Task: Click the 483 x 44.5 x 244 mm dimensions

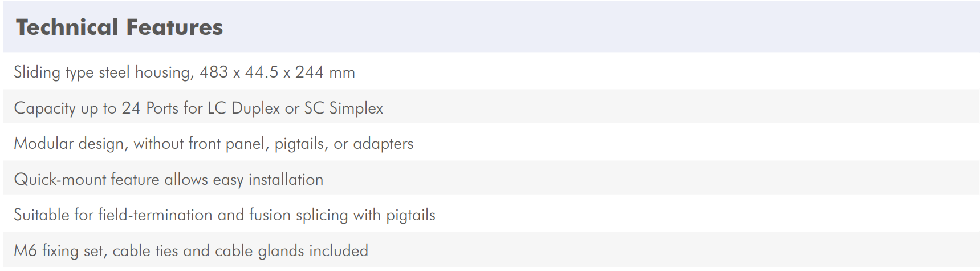Action: [277, 72]
